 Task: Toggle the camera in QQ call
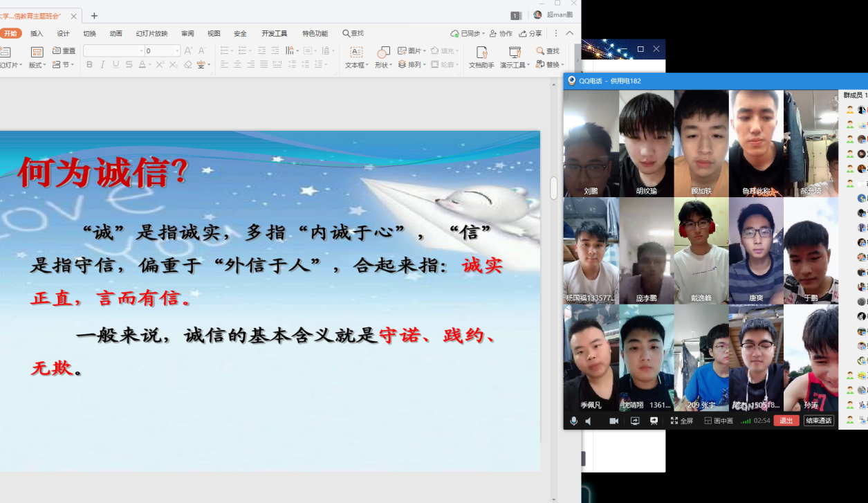[613, 421]
